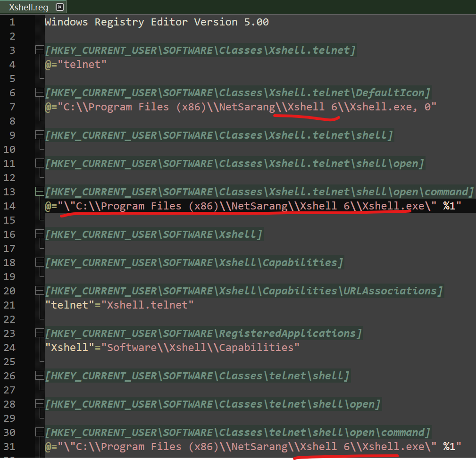Click the Xshell.exe command value on line 31

point(253,447)
